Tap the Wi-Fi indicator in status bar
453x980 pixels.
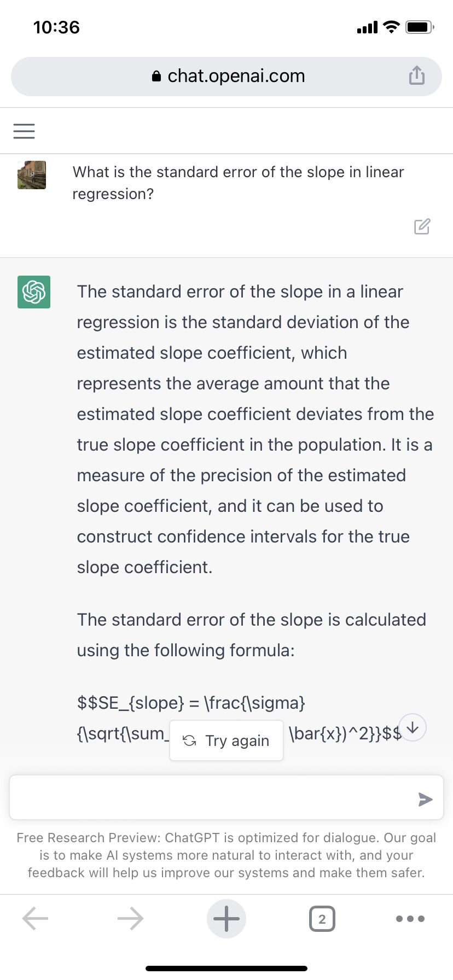391,27
